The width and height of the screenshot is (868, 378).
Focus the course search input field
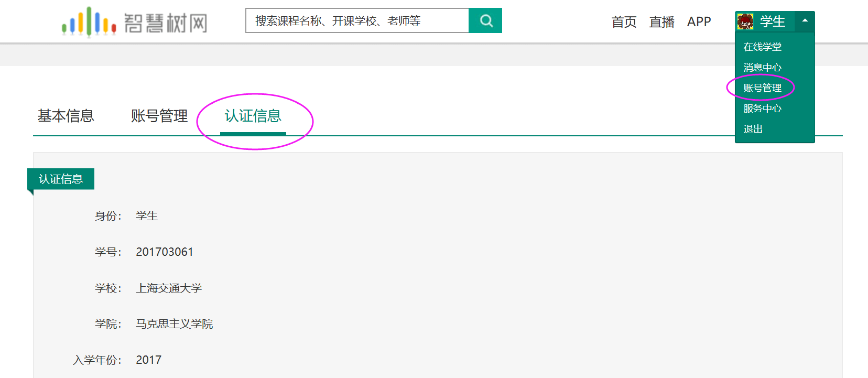click(x=356, y=21)
